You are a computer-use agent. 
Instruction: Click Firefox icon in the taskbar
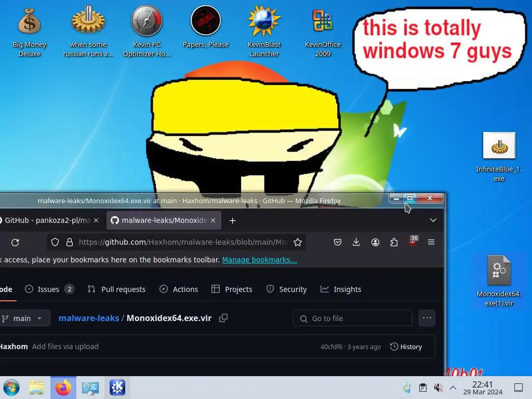[63, 388]
